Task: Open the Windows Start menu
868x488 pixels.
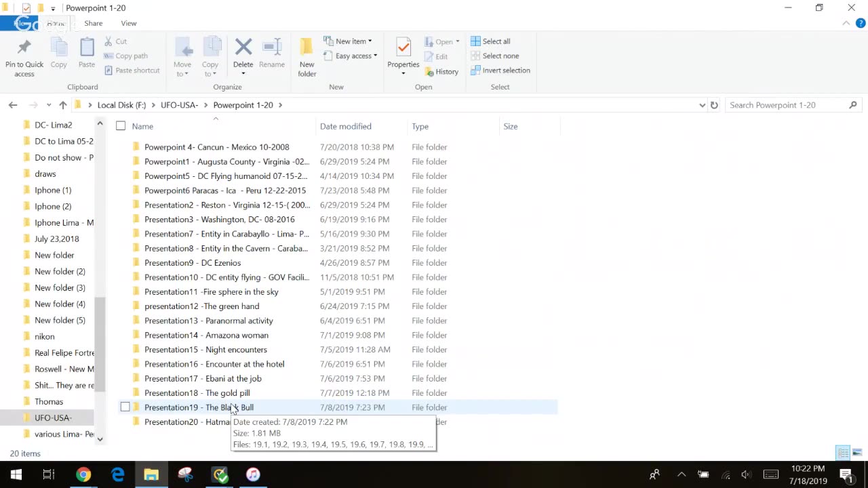Action: click(16, 474)
